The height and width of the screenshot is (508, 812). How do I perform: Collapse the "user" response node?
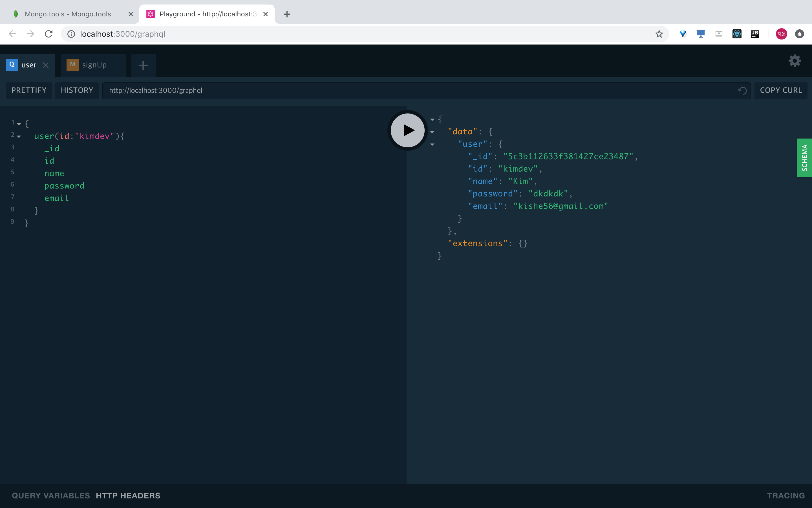[432, 144]
